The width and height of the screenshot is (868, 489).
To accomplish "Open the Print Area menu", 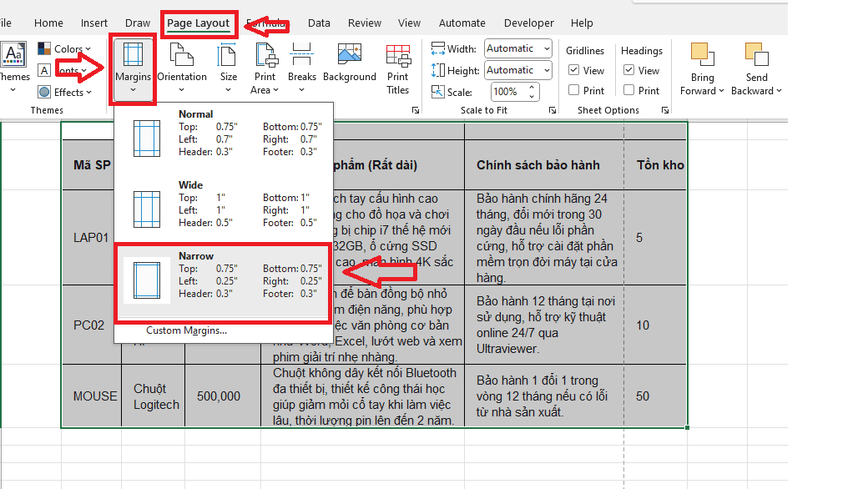I will click(265, 68).
